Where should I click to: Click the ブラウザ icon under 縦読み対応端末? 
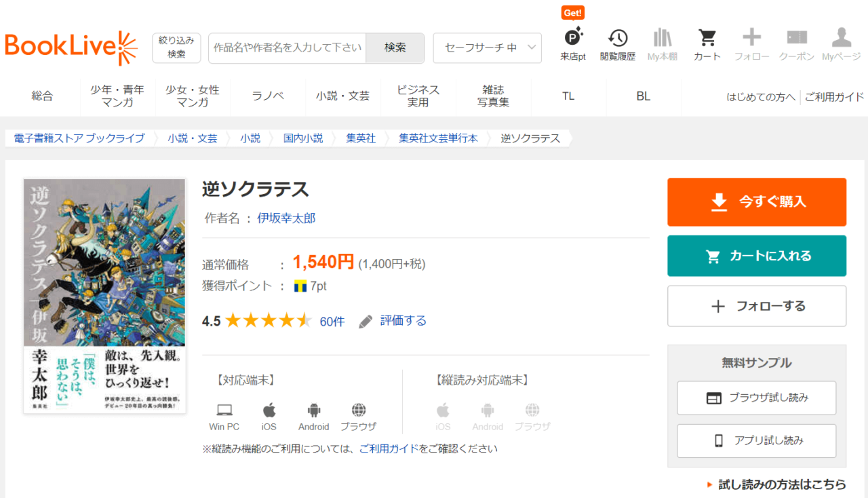532,410
